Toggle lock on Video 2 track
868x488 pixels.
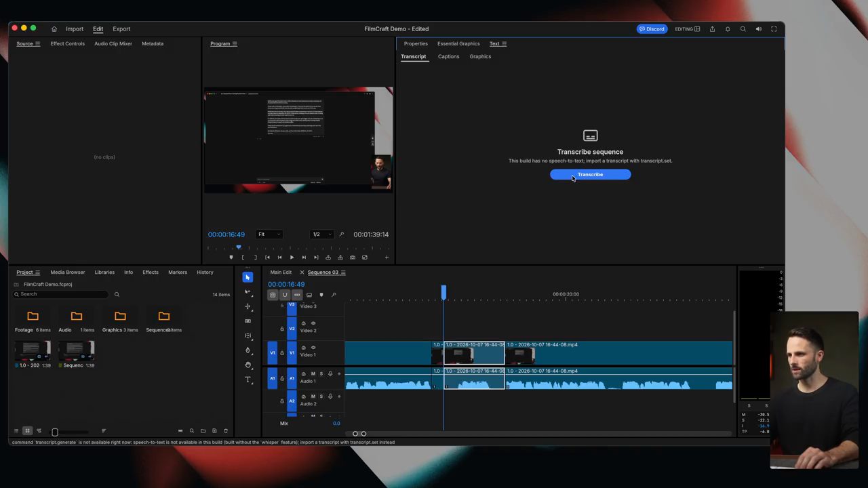pos(282,329)
